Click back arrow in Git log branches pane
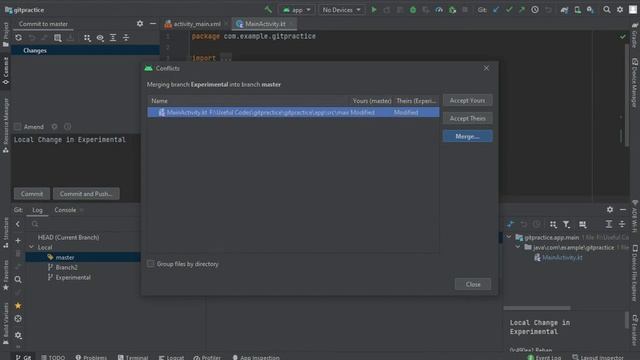The height and width of the screenshot is (360, 640). (18, 224)
